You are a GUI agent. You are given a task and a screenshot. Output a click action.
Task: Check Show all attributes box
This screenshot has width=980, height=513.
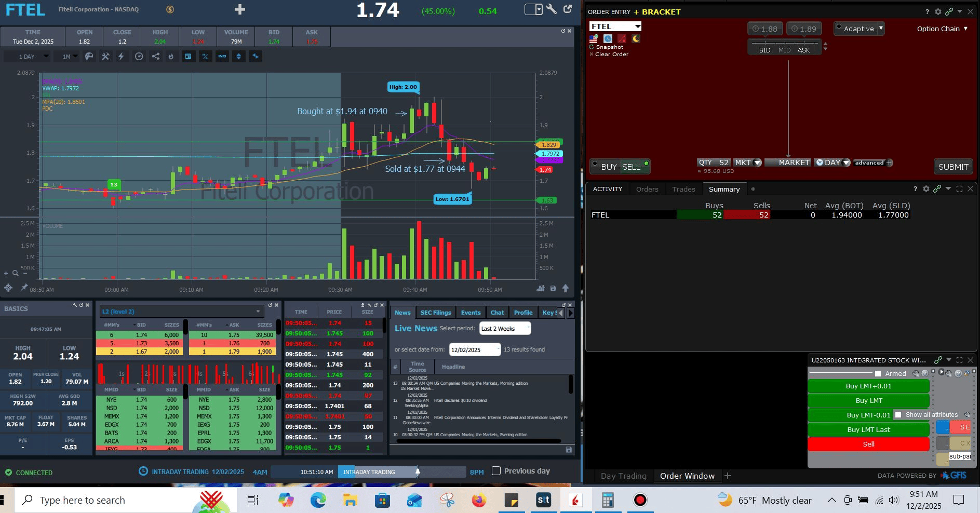pyautogui.click(x=898, y=415)
